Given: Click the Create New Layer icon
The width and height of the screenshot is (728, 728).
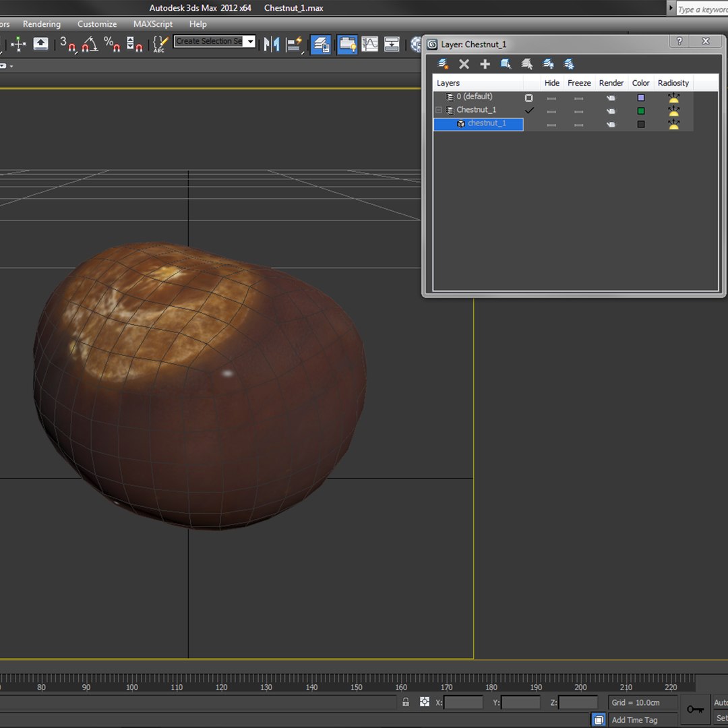Looking at the screenshot, I should point(443,64).
